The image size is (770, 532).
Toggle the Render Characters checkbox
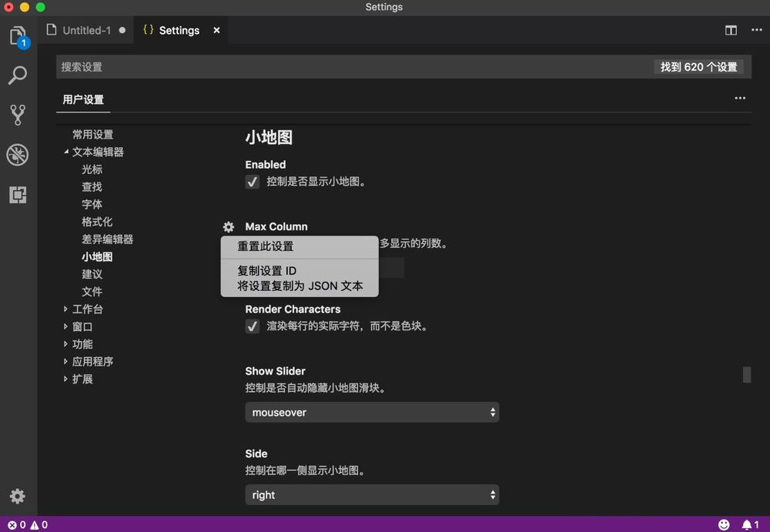252,326
